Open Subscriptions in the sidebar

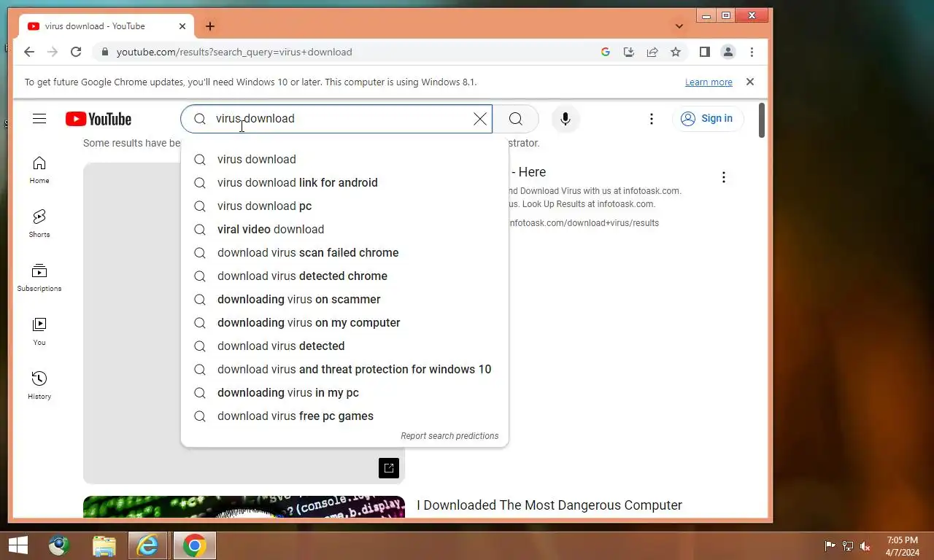[39, 278]
